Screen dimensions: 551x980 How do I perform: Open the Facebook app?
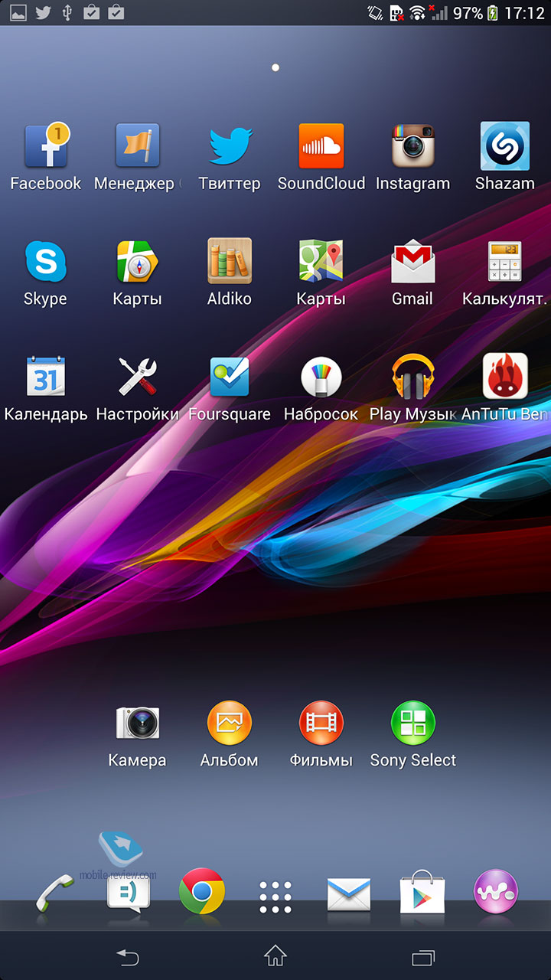click(x=46, y=145)
